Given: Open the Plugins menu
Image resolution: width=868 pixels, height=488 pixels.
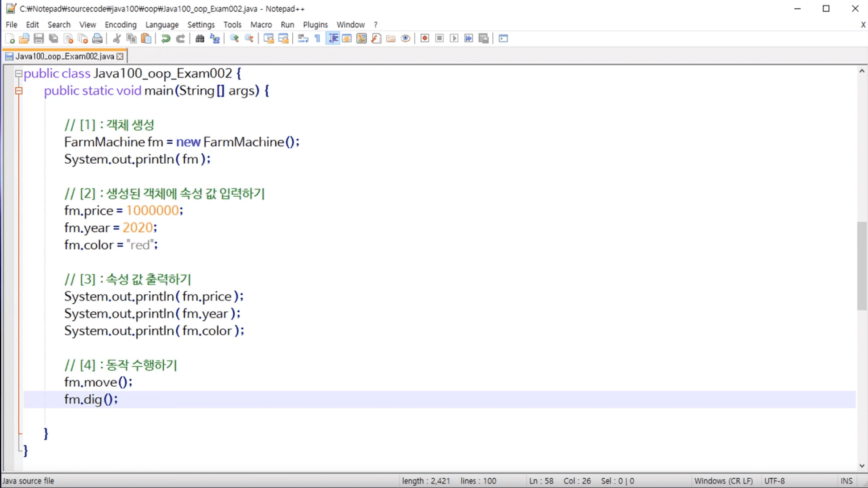Looking at the screenshot, I should click(315, 25).
